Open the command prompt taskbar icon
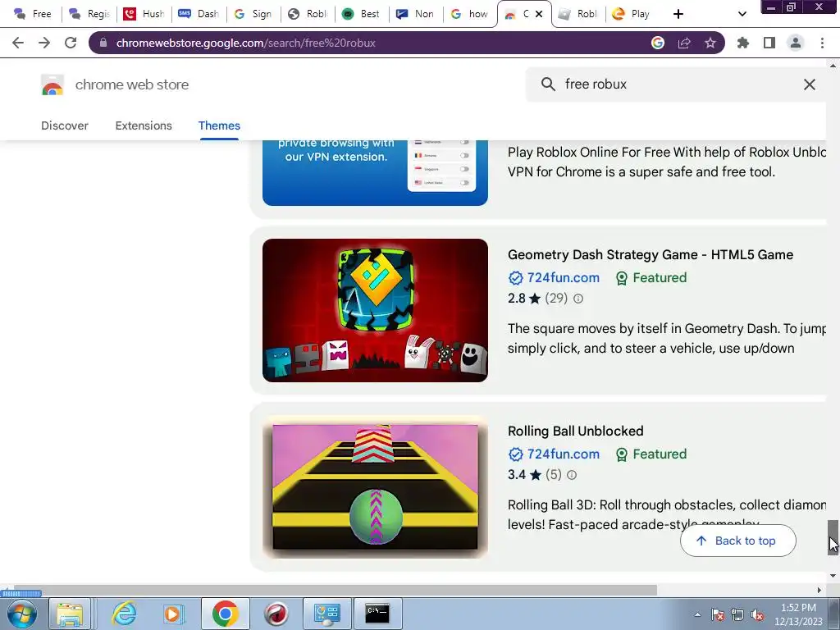The height and width of the screenshot is (630, 840). pyautogui.click(x=377, y=614)
